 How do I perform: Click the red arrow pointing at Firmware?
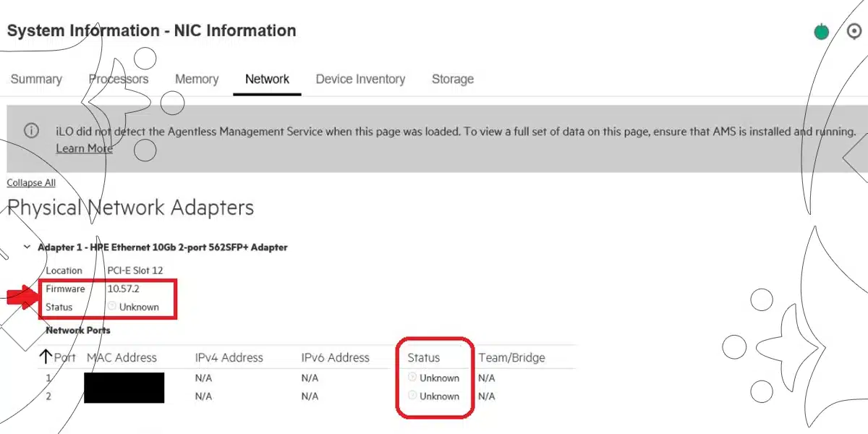tap(22, 295)
